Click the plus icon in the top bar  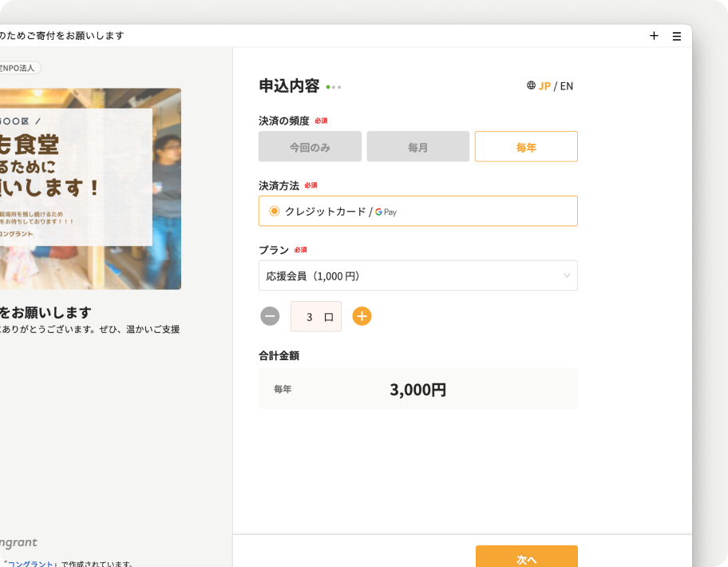654,36
